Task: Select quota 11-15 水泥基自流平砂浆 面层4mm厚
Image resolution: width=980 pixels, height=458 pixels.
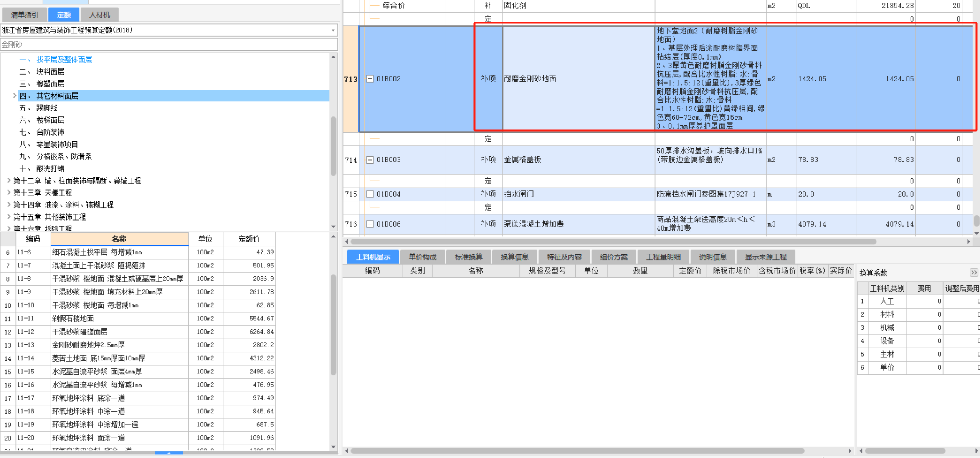Action: (138, 372)
